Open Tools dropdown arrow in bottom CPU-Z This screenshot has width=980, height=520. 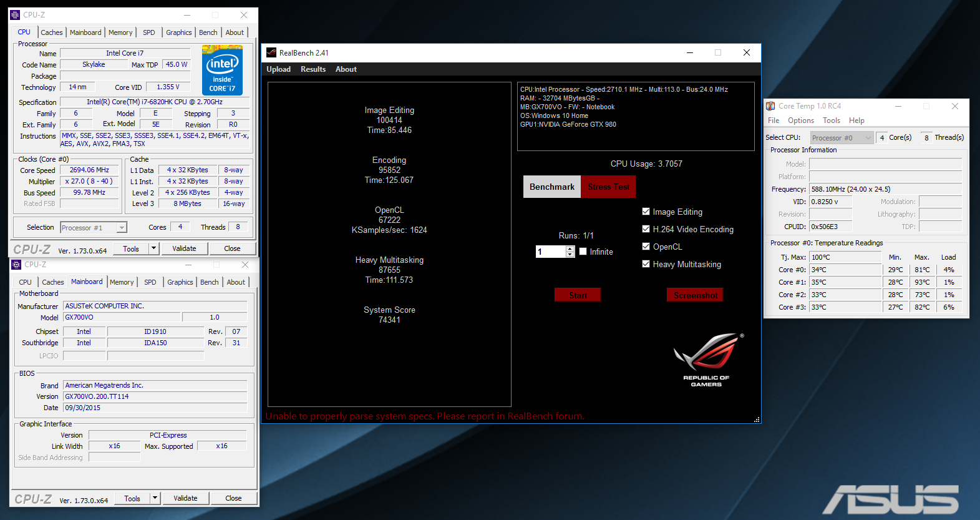[155, 498]
